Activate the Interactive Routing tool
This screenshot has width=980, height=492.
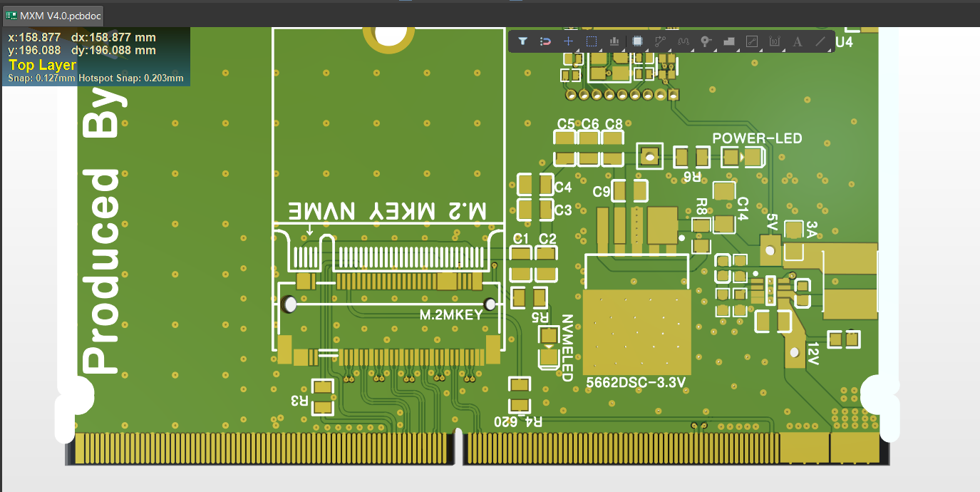coord(661,41)
